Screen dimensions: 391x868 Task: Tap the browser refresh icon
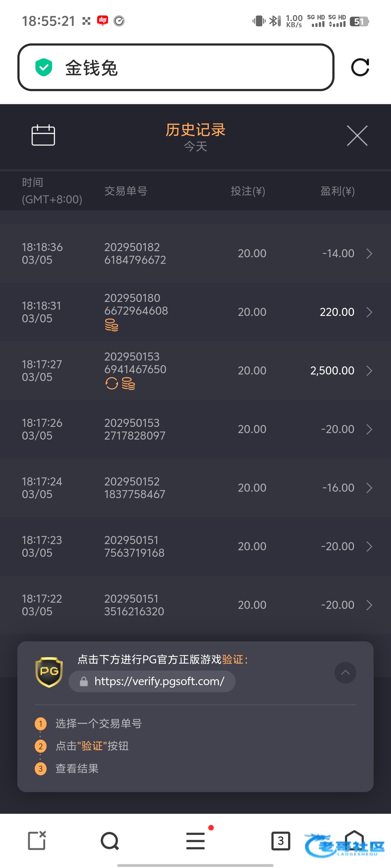click(x=360, y=67)
